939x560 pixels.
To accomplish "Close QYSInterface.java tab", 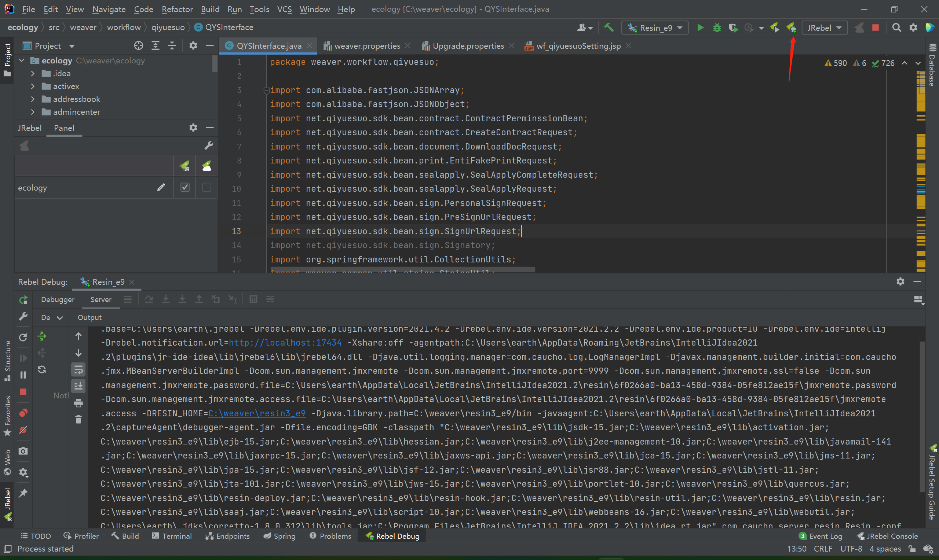I will pyautogui.click(x=310, y=45).
